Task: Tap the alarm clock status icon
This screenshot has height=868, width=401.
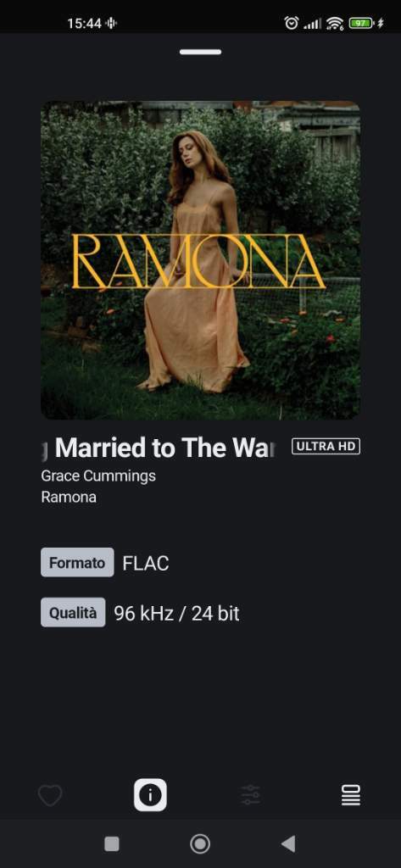Action: (292, 23)
